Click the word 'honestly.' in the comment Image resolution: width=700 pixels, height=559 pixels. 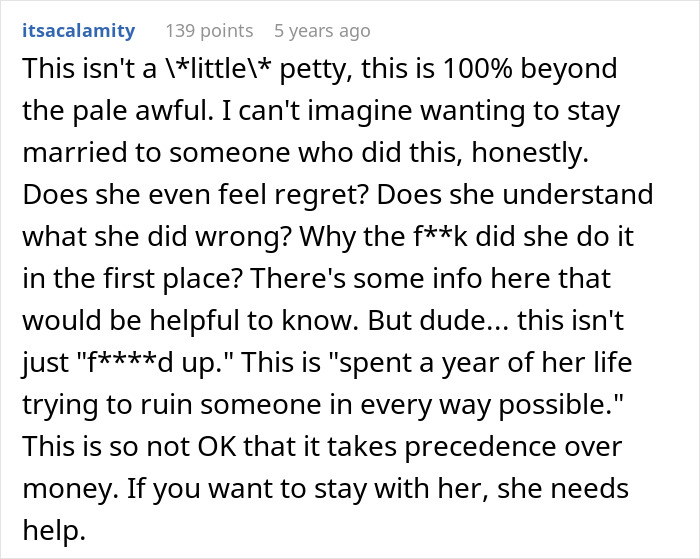tap(530, 153)
